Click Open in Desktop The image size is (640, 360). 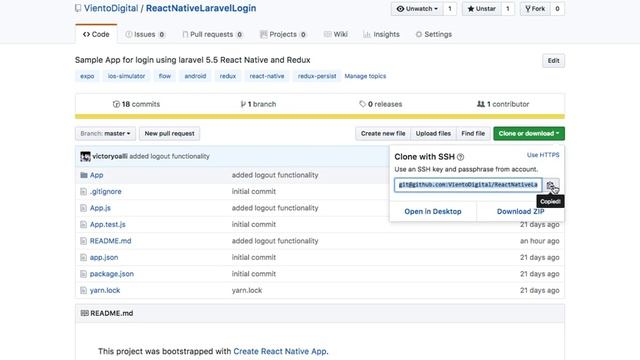tap(433, 211)
